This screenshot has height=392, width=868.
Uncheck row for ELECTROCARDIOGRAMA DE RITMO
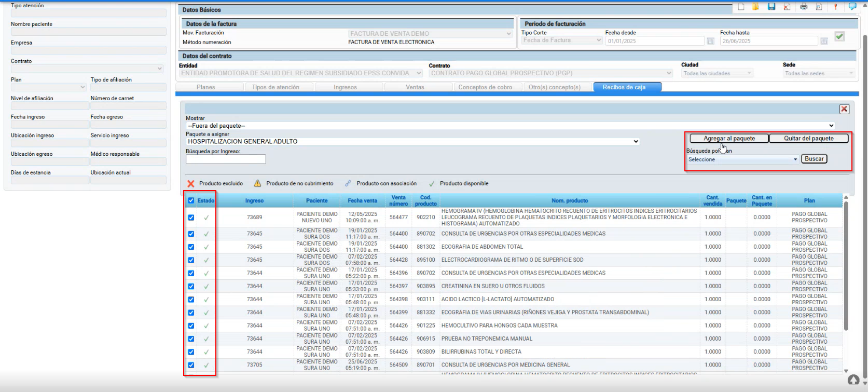pos(191,260)
